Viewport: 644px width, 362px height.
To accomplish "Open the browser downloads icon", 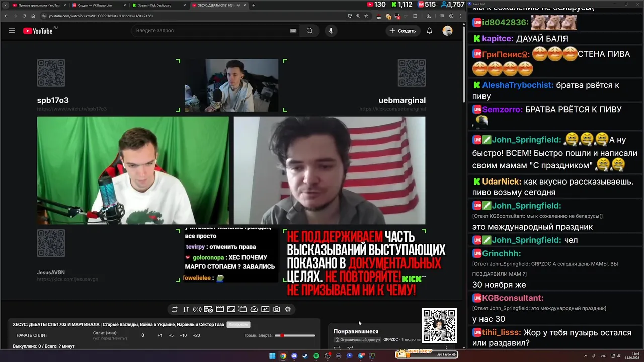I will click(429, 16).
